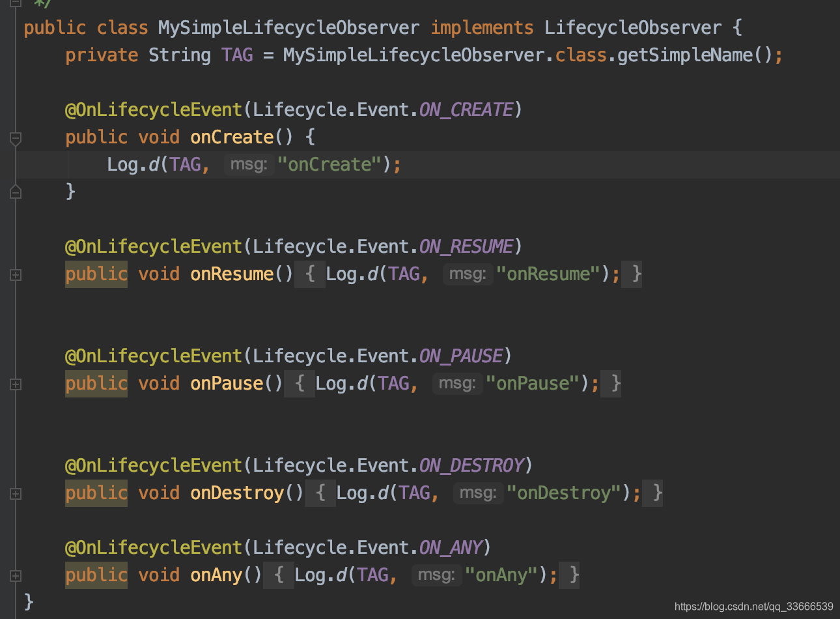
Task: Click the onDestroy method name
Action: (237, 493)
